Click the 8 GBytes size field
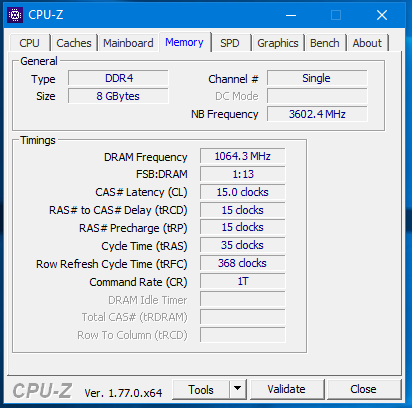 pos(118,96)
